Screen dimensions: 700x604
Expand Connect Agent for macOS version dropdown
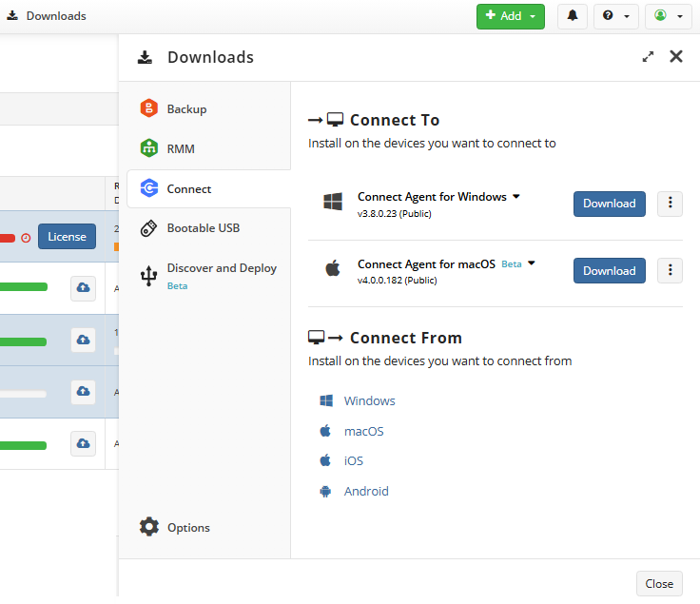pos(532,263)
